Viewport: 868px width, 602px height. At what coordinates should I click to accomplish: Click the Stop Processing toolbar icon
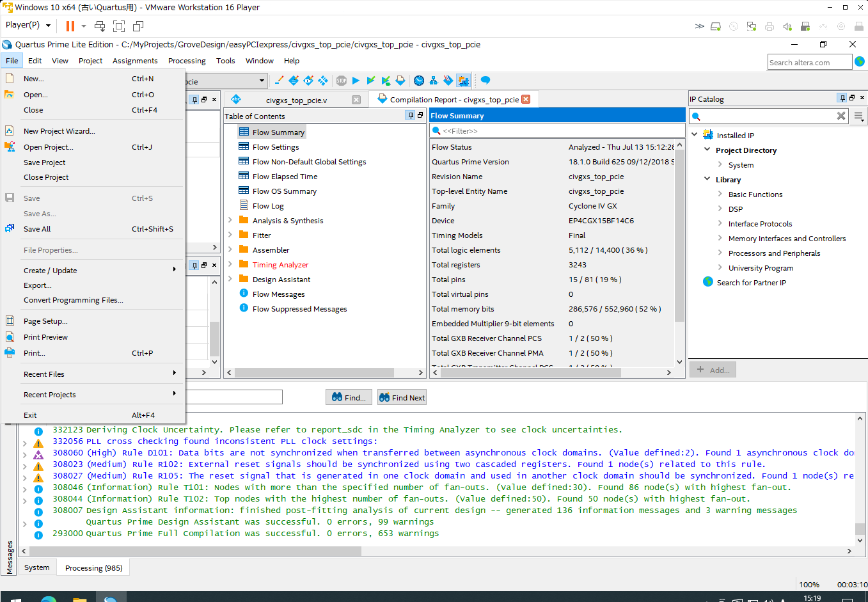[342, 81]
